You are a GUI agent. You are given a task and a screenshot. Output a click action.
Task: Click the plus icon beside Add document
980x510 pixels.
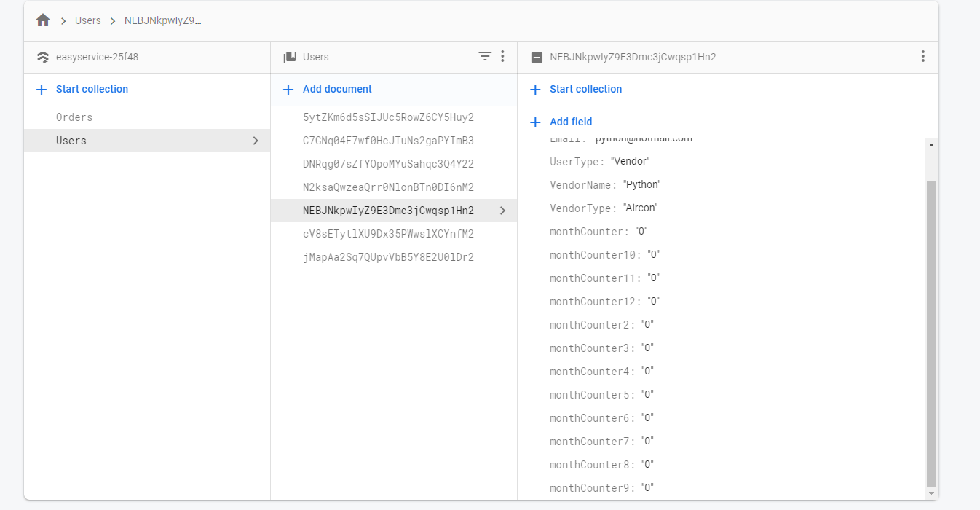pos(288,90)
